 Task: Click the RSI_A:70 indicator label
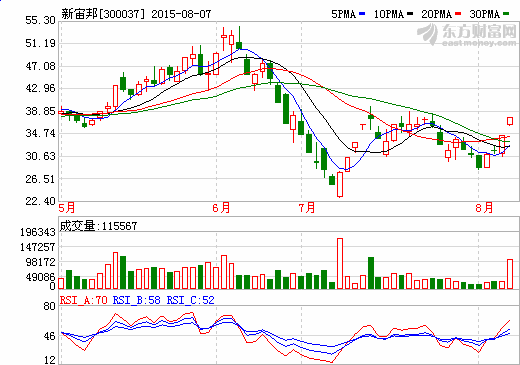pyautogui.click(x=83, y=300)
